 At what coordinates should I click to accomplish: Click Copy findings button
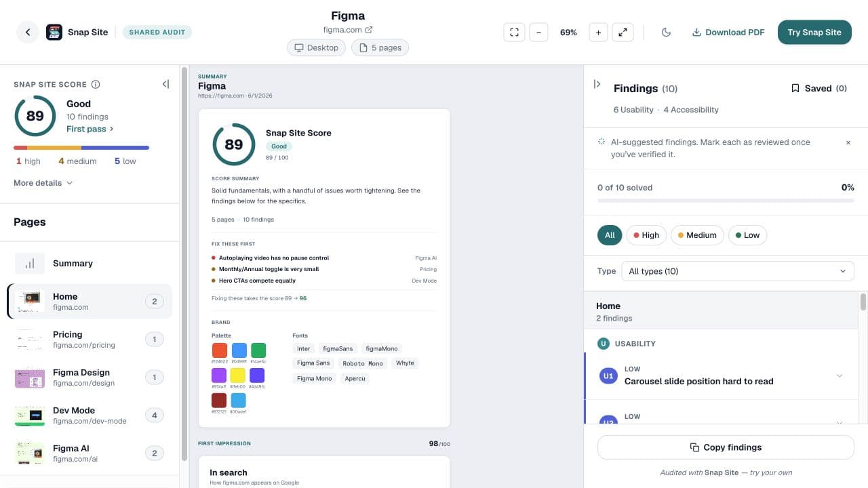(726, 447)
